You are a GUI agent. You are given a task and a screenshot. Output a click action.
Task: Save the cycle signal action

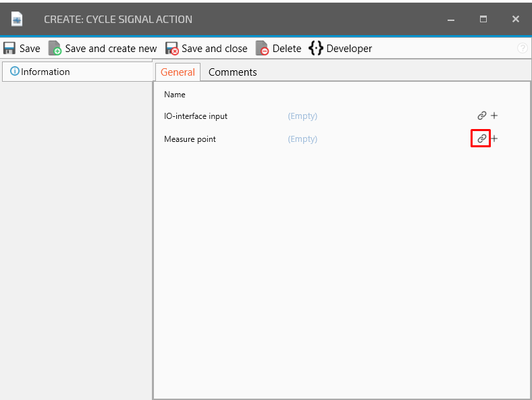tap(22, 49)
